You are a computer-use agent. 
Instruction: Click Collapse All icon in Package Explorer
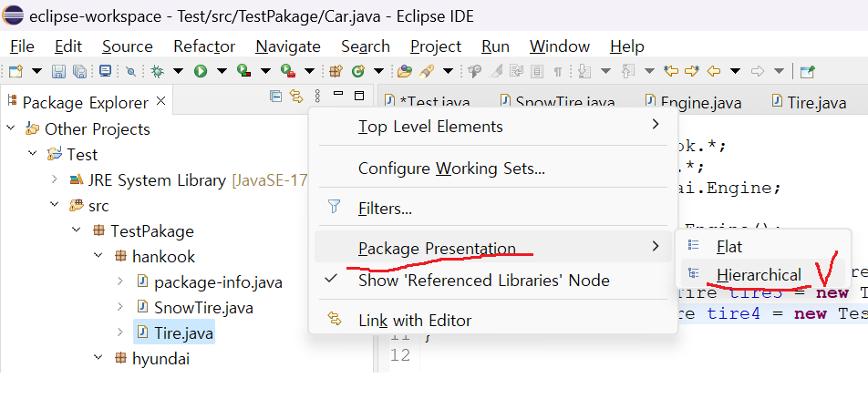[x=275, y=97]
